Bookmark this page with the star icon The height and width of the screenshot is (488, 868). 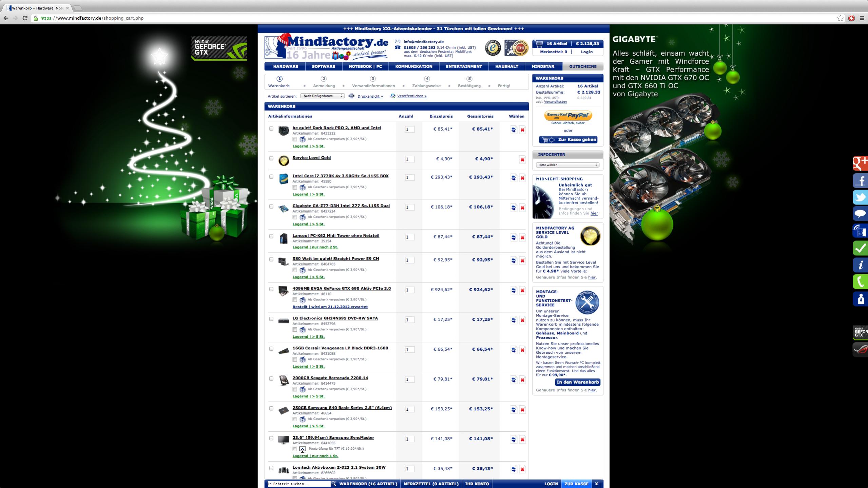click(x=840, y=18)
